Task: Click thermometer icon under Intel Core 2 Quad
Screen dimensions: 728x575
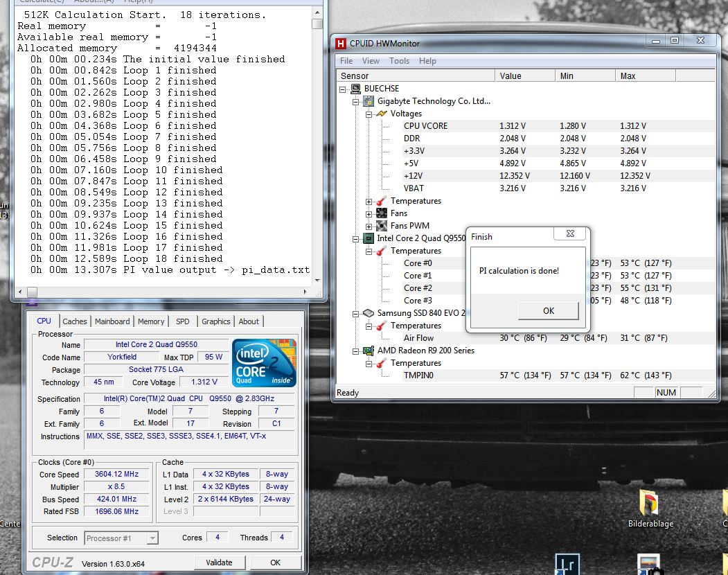Action: pos(382,251)
